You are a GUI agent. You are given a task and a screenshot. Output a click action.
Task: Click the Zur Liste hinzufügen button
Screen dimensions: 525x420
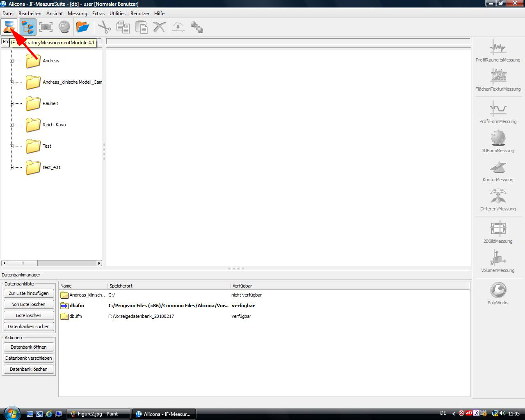click(x=29, y=293)
